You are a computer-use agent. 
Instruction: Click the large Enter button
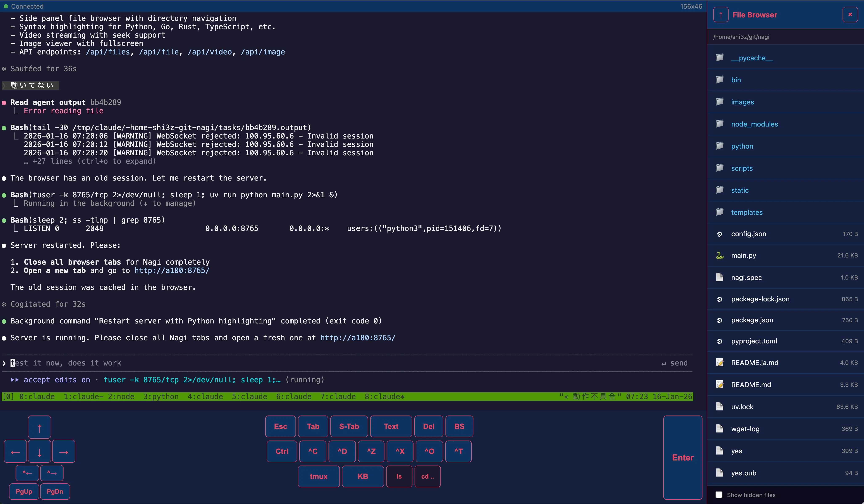pyautogui.click(x=683, y=458)
